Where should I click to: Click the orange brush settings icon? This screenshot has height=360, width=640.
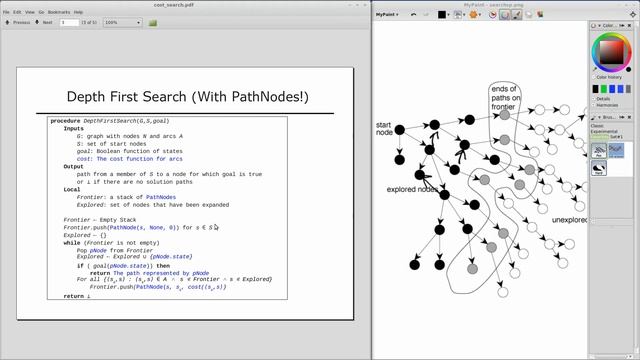473,15
